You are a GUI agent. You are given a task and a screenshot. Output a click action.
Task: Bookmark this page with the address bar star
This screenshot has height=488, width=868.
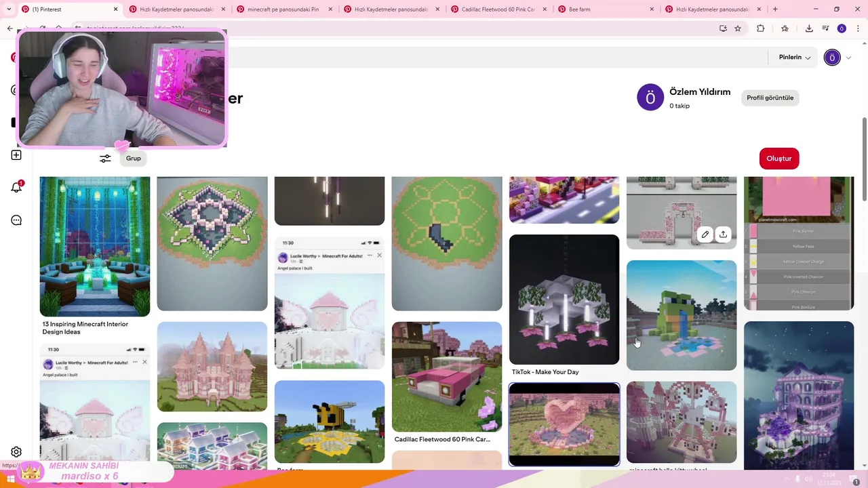tap(738, 28)
